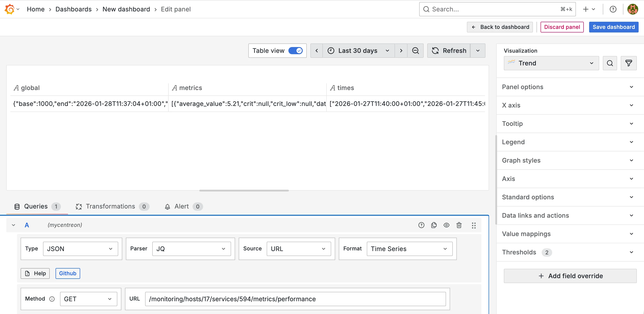
Task: Open query A help icon
Action: pos(421,225)
